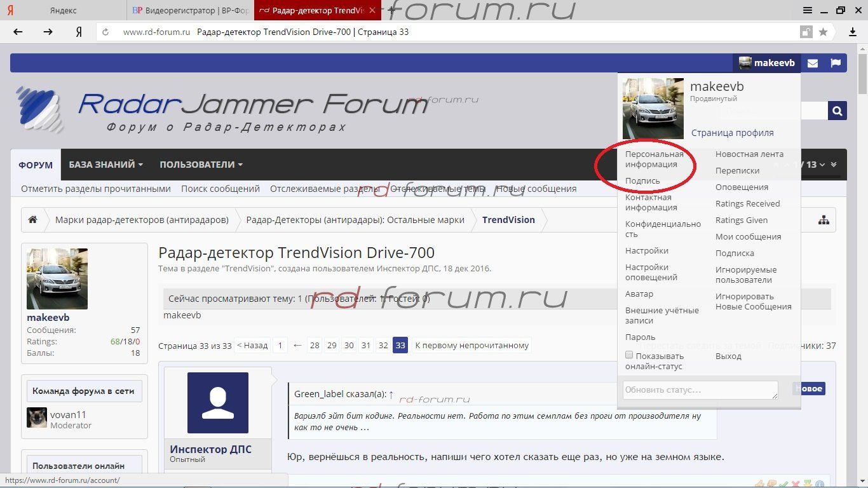Open the Остальные марки breadcrumb
Viewport: 868px width, 488px height.
355,220
